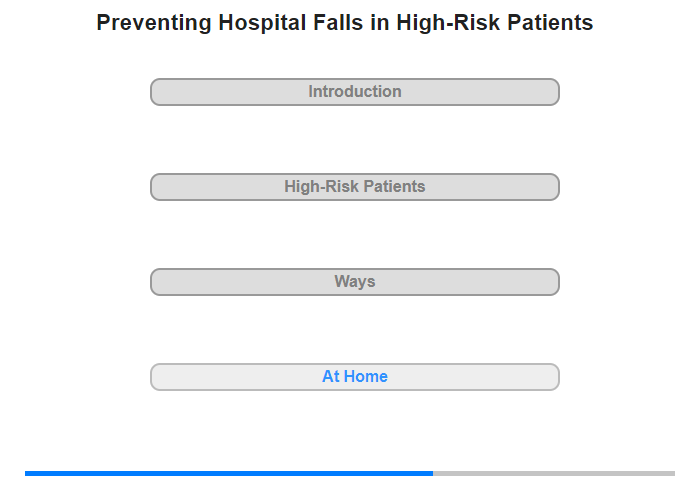The width and height of the screenshot is (700, 480).
Task: Click the gray unfilled portion of progress bar
Action: pyautogui.click(x=554, y=473)
